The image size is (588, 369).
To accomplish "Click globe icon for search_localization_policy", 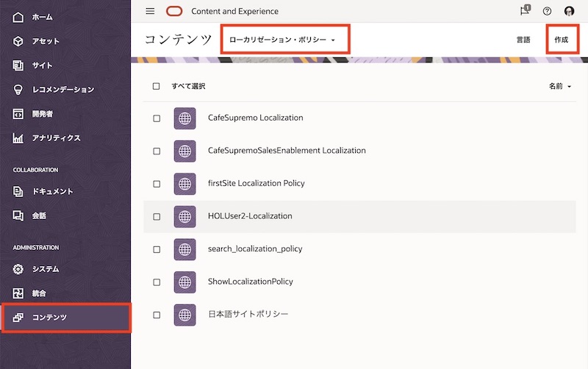I will pyautogui.click(x=185, y=249).
